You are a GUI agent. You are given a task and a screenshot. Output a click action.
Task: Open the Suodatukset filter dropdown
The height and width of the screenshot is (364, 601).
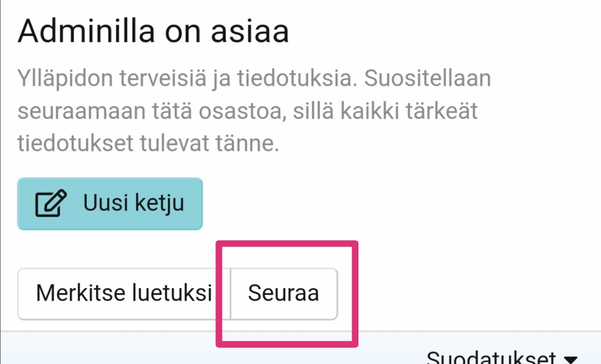pos(501,357)
